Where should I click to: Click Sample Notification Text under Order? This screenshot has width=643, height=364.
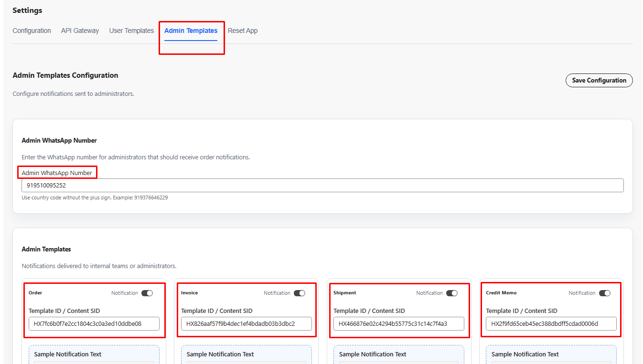(68, 354)
